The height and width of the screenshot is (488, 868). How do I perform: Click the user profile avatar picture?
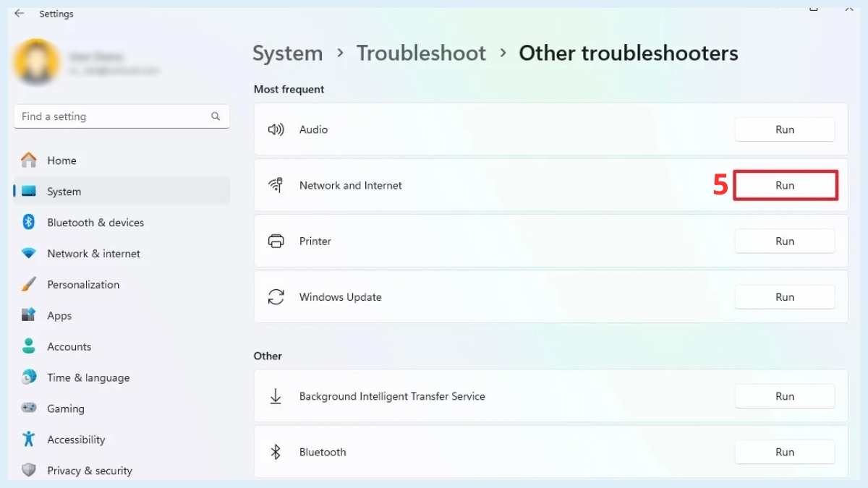click(36, 62)
